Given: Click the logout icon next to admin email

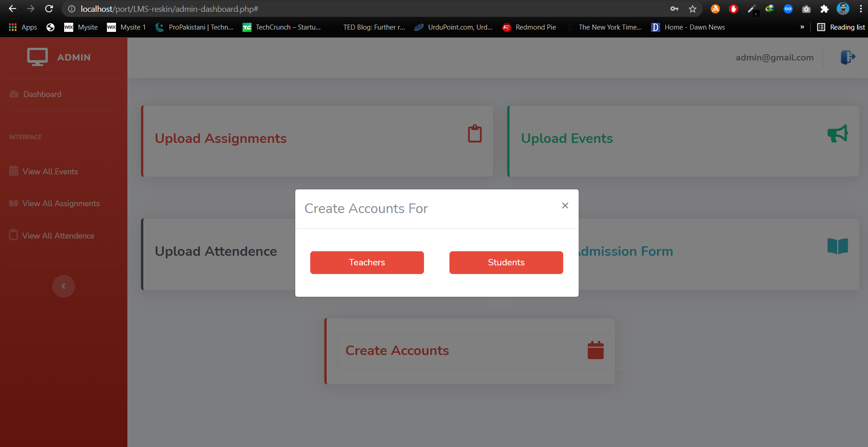Looking at the screenshot, I should click(x=848, y=57).
